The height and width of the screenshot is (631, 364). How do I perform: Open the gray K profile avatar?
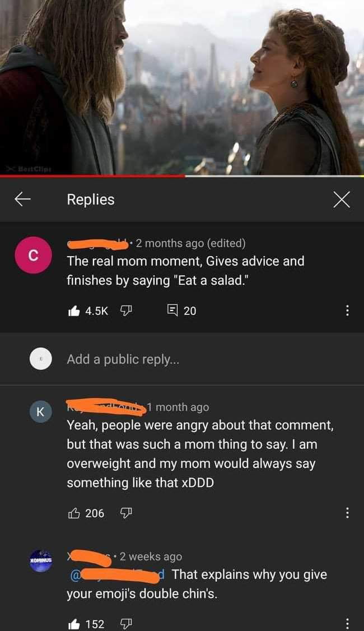(41, 411)
